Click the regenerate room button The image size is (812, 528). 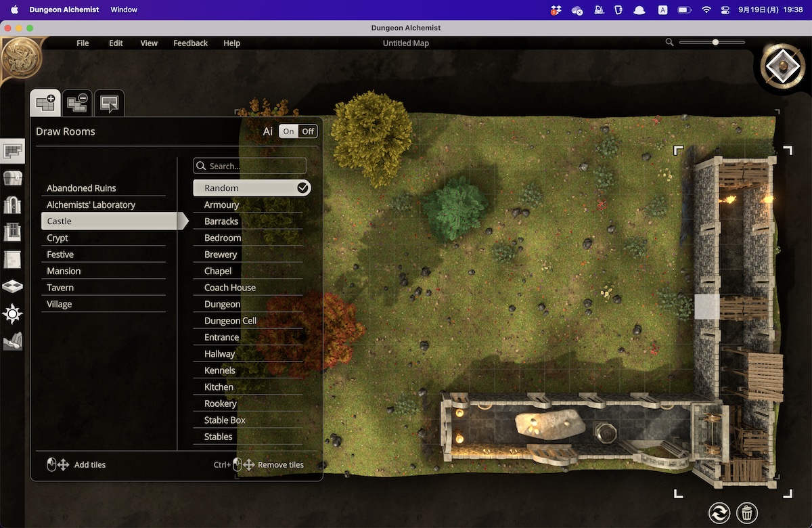719,512
